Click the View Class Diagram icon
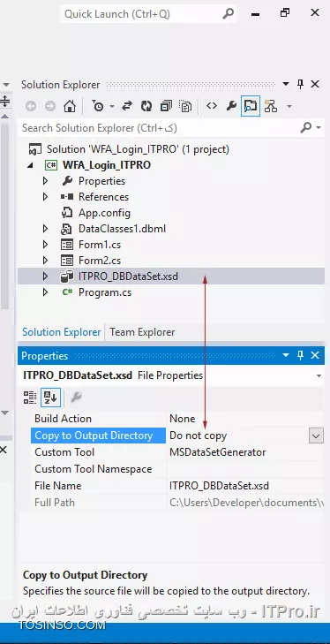 [271, 106]
